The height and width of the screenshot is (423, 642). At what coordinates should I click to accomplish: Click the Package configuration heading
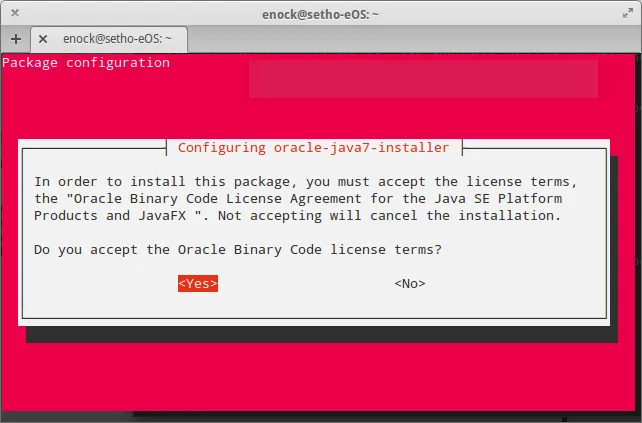pos(86,63)
